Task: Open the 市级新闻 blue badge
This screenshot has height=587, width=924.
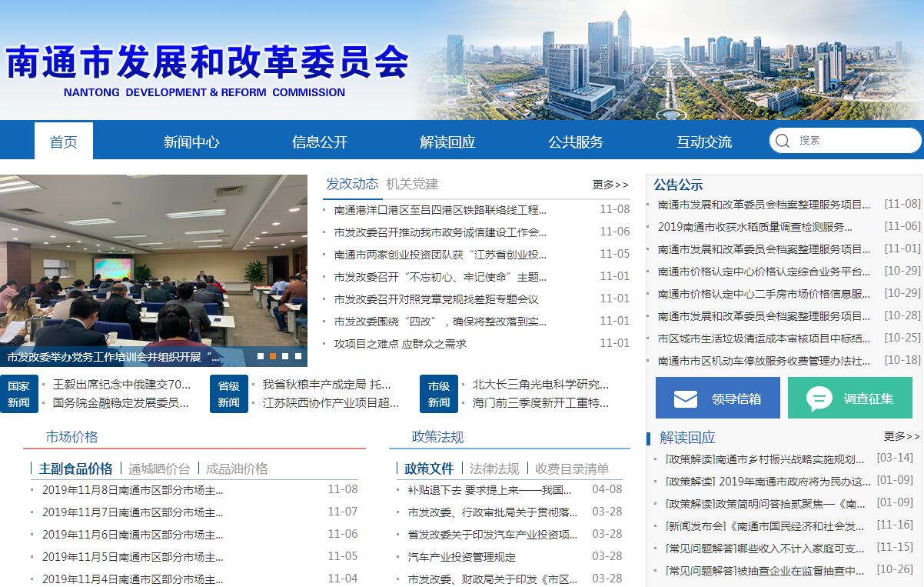Action: coord(439,394)
